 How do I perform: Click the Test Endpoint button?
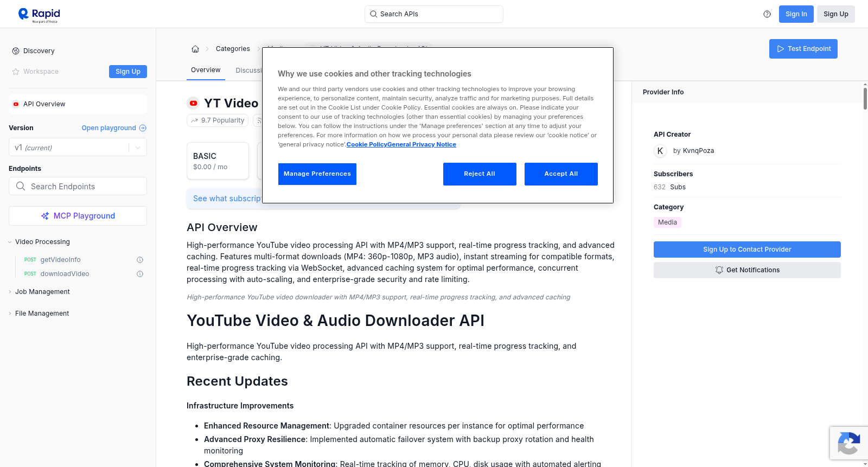coord(803,49)
